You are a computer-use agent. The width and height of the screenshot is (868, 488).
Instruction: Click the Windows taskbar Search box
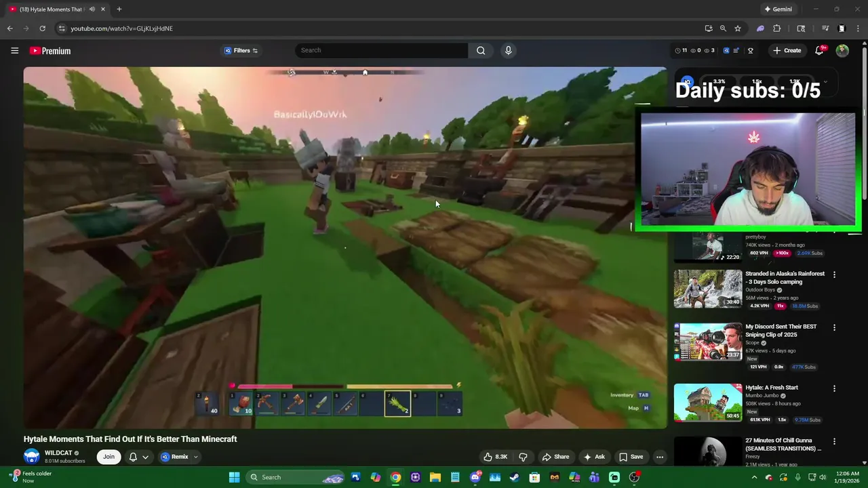pyautogui.click(x=295, y=477)
